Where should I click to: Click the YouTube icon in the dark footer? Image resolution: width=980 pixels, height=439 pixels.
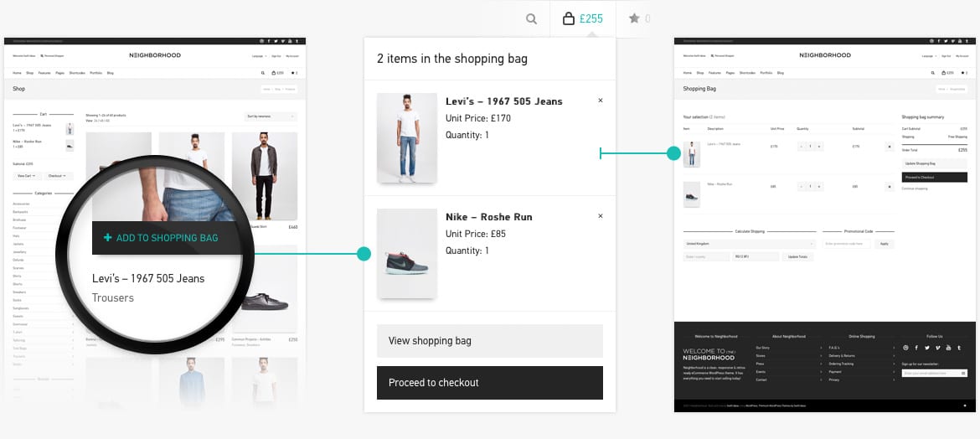coord(948,348)
